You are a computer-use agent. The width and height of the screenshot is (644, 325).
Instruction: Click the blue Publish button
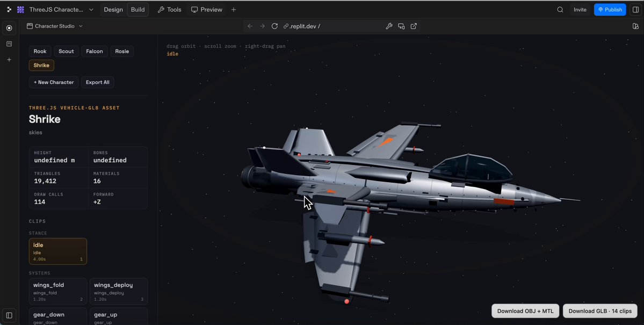click(x=610, y=10)
